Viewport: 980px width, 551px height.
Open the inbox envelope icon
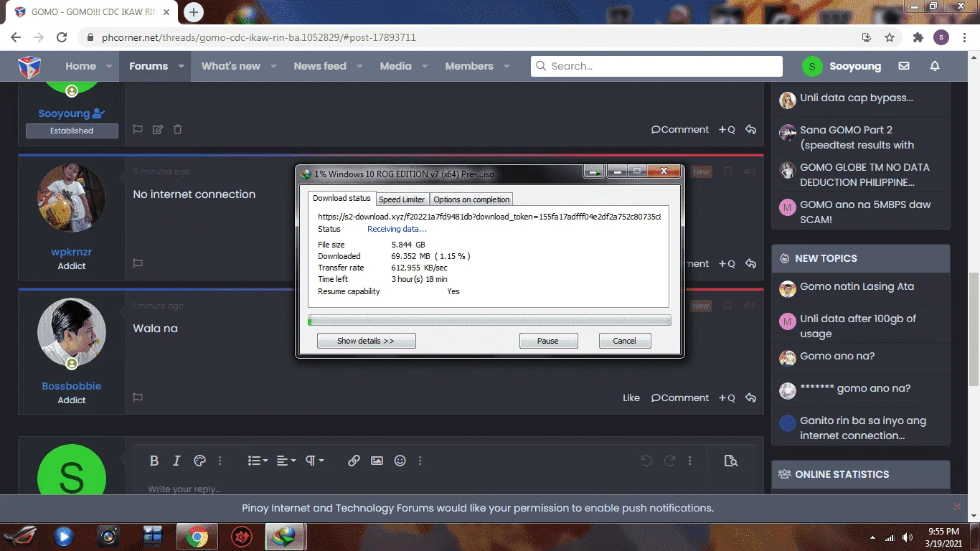pos(904,66)
